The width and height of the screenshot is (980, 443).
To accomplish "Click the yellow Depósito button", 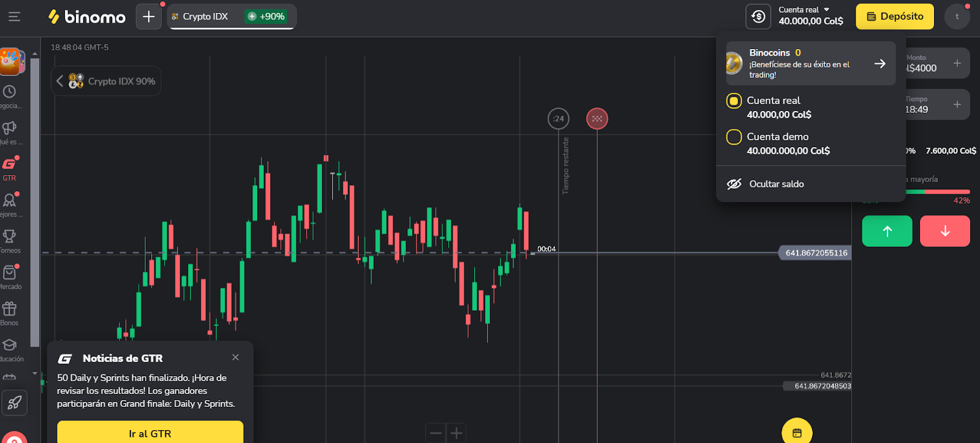I will pyautogui.click(x=894, y=17).
